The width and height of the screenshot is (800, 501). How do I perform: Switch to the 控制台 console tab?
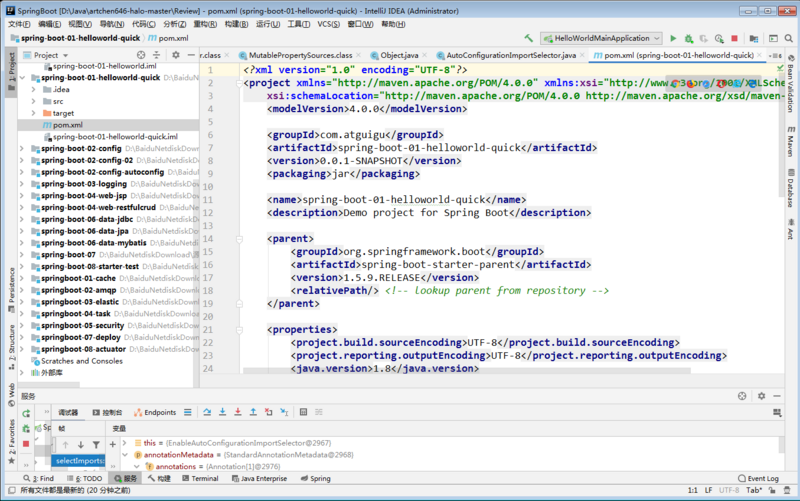(x=108, y=412)
